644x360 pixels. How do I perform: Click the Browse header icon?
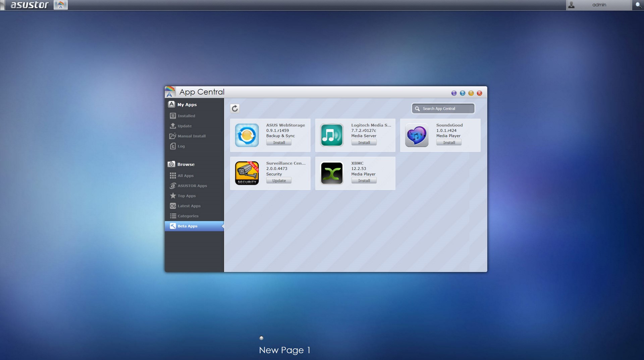(x=171, y=164)
